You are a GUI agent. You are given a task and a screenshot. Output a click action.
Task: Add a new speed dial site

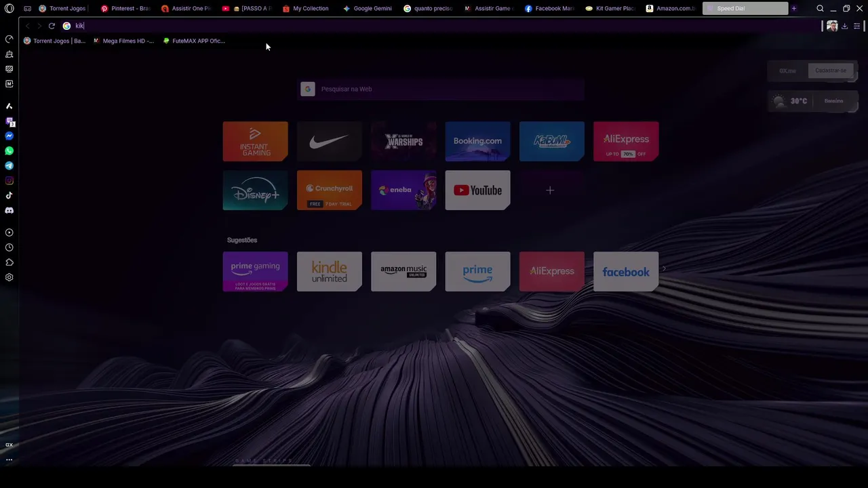[550, 190]
